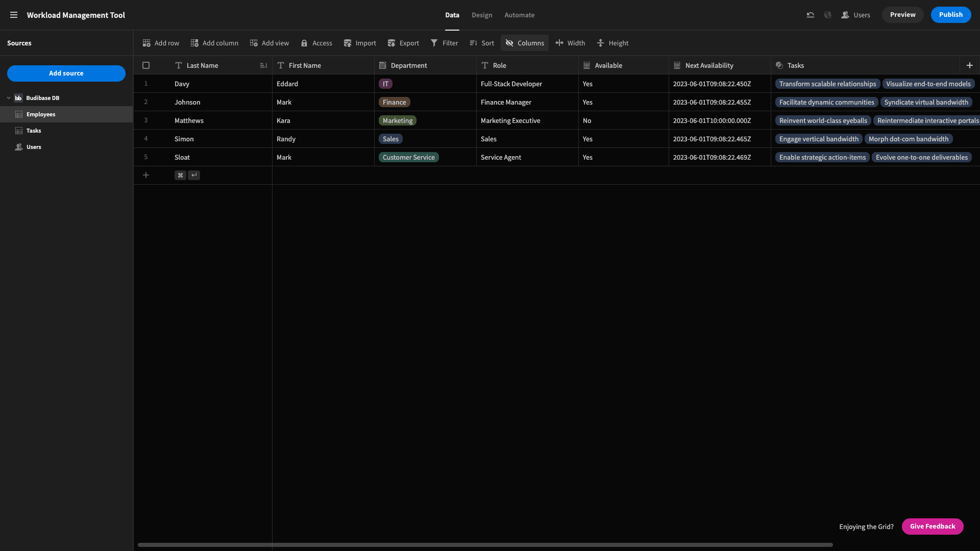Click the Export icon in toolbar

tap(391, 43)
